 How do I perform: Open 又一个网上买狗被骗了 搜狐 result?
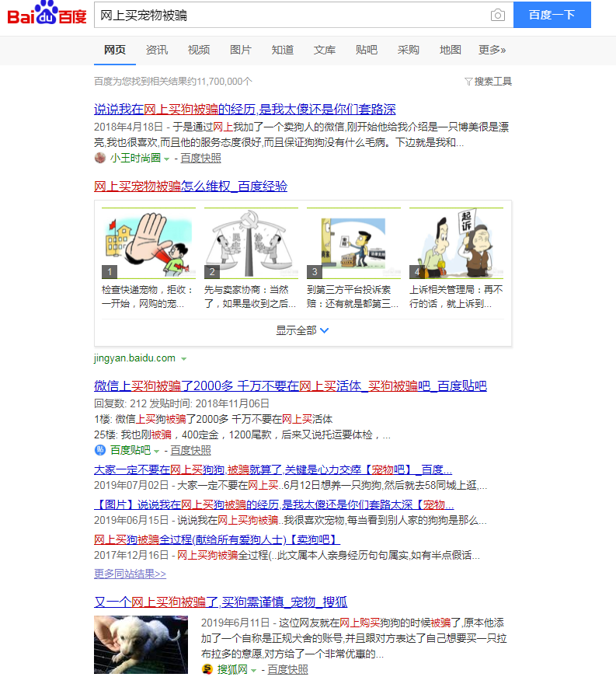point(221,602)
